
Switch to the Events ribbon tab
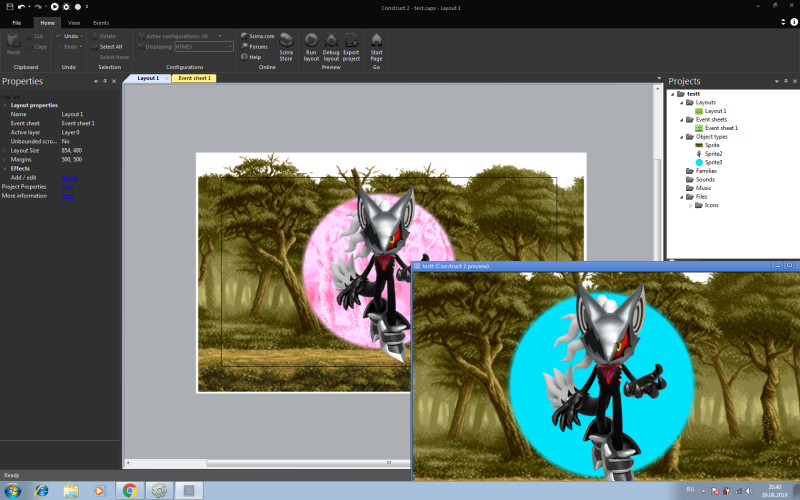click(x=101, y=23)
